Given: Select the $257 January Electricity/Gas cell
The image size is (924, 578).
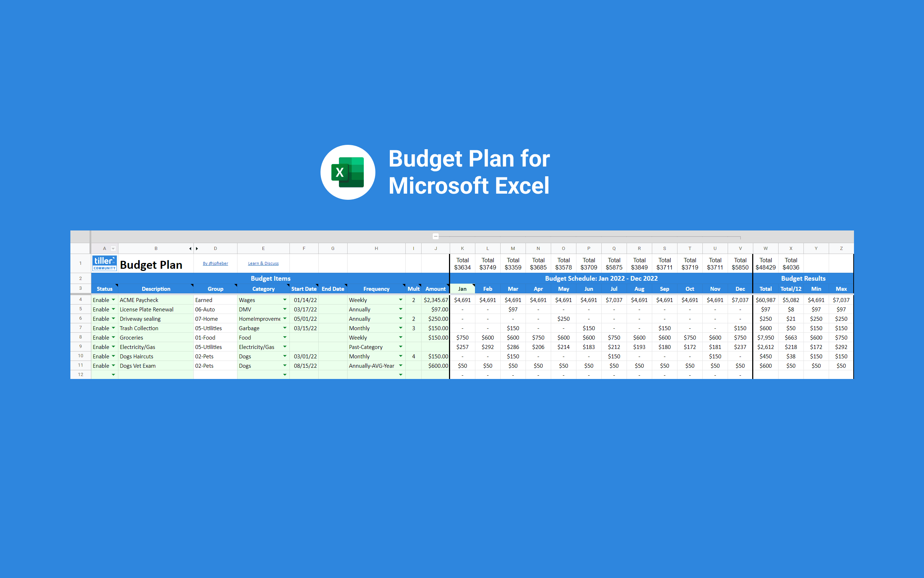Looking at the screenshot, I should pyautogui.click(x=462, y=347).
